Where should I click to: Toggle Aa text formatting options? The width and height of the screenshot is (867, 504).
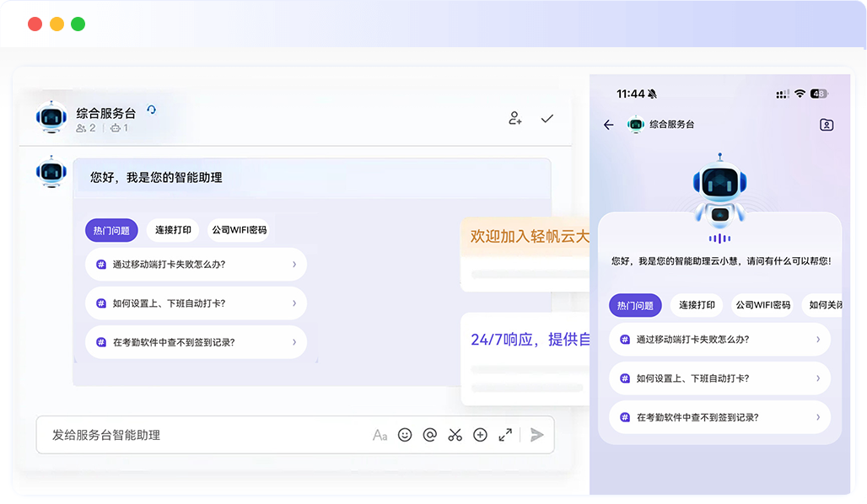(380, 435)
